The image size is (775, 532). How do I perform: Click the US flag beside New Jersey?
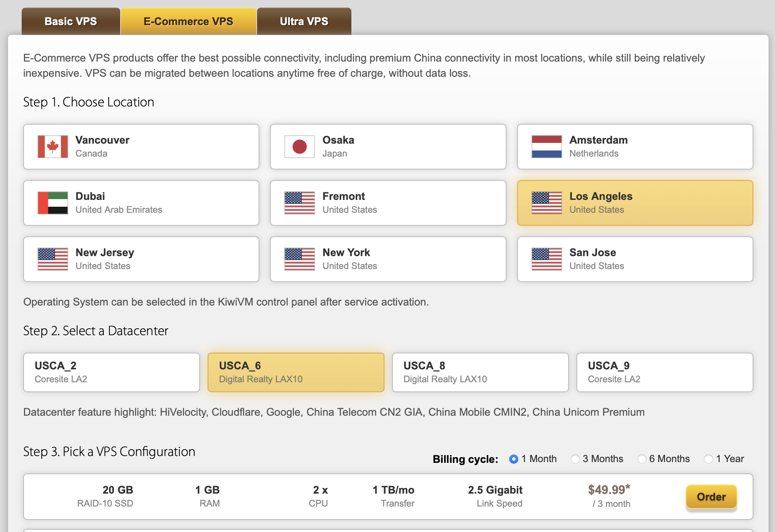tap(52, 259)
